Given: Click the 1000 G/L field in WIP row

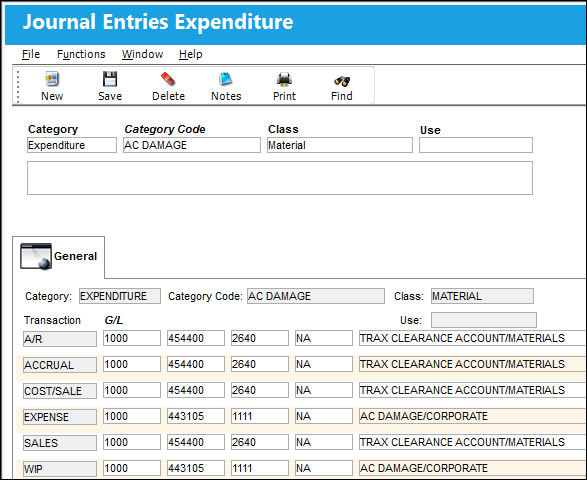Looking at the screenshot, I should point(132,468).
